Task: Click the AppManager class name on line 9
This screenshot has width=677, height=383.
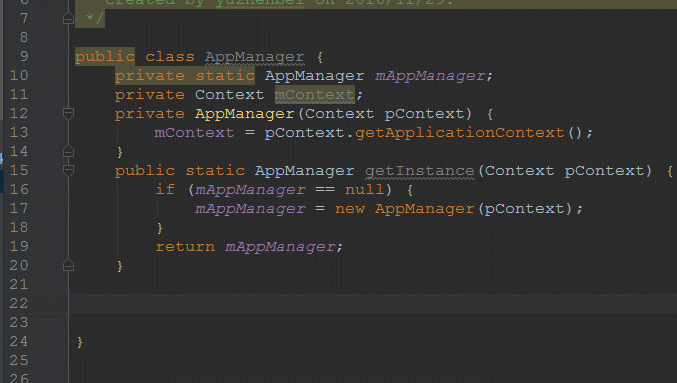Action: 254,57
